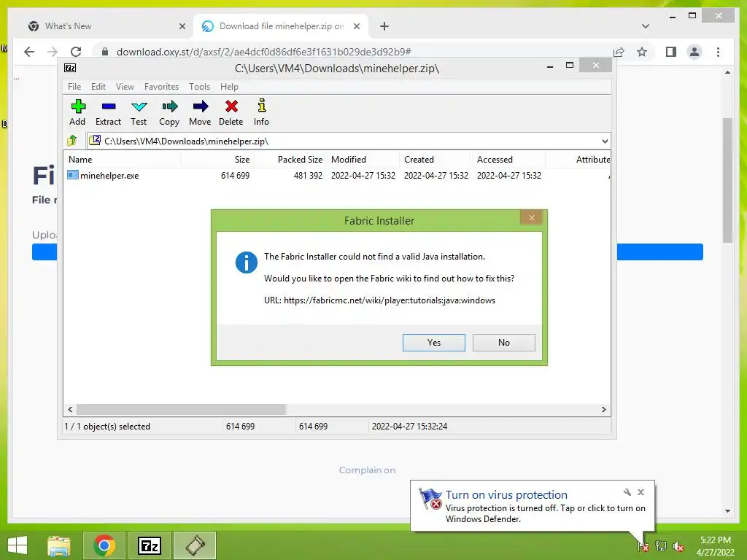
Task: Click the '1 / 1 object(s) selected' status text
Action: pyautogui.click(x=107, y=426)
